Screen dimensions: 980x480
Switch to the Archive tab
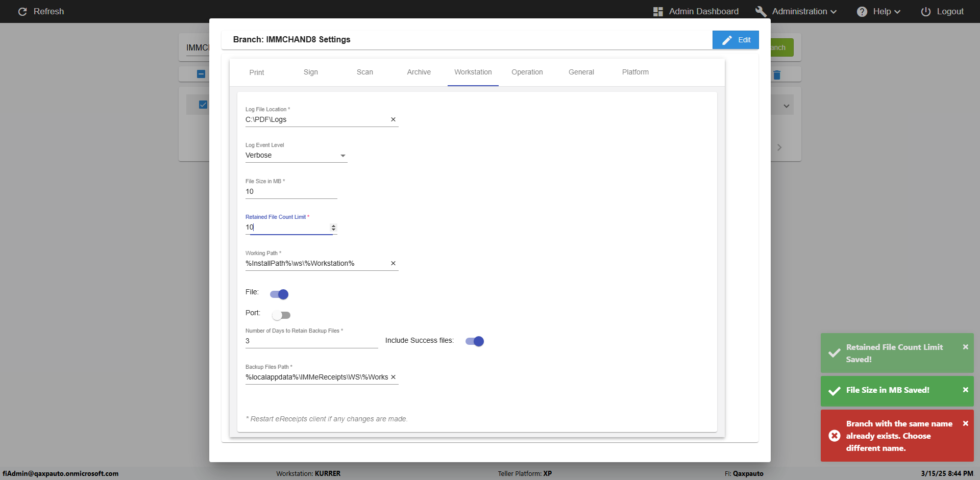point(419,72)
